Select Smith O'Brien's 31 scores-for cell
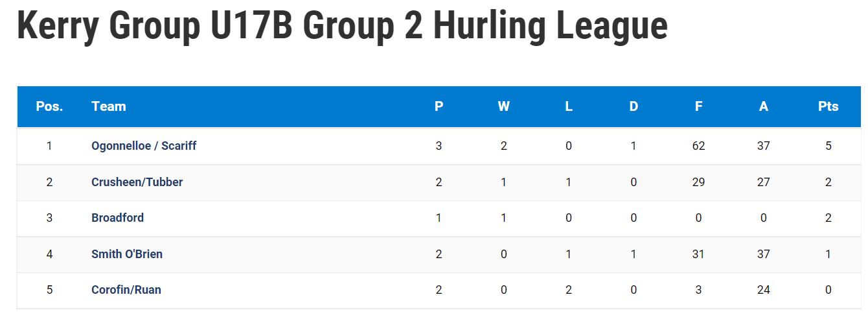The height and width of the screenshot is (321, 868). (698, 254)
